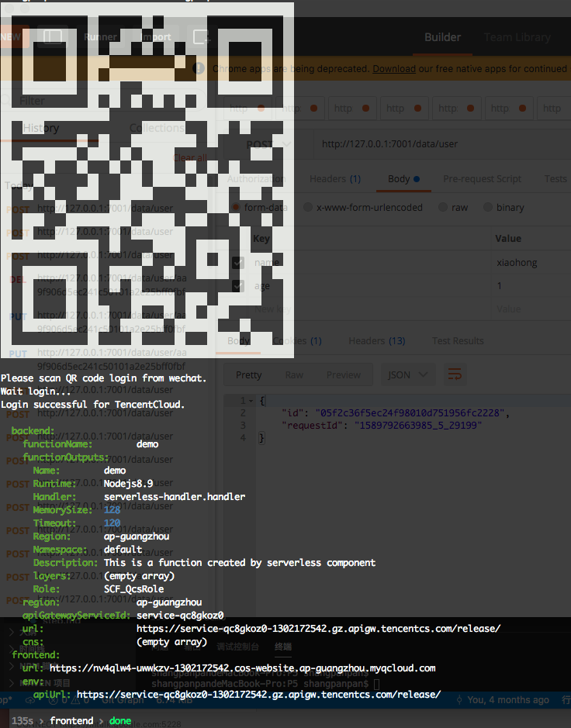Click the Runner button

tap(100, 36)
